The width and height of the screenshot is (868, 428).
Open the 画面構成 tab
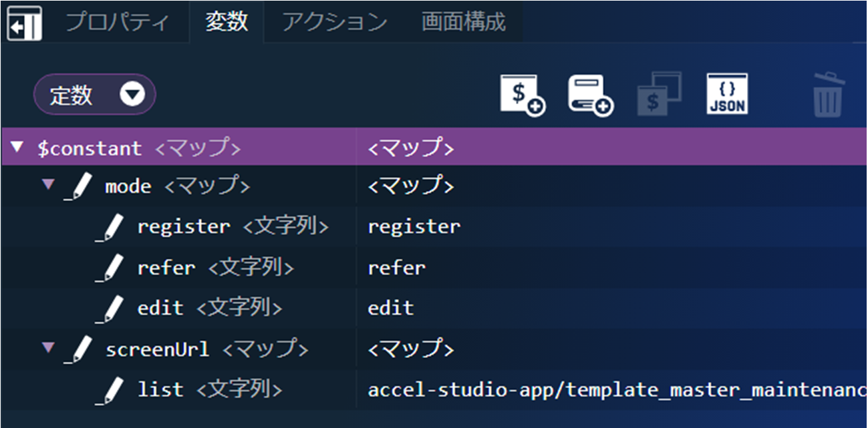[463, 22]
